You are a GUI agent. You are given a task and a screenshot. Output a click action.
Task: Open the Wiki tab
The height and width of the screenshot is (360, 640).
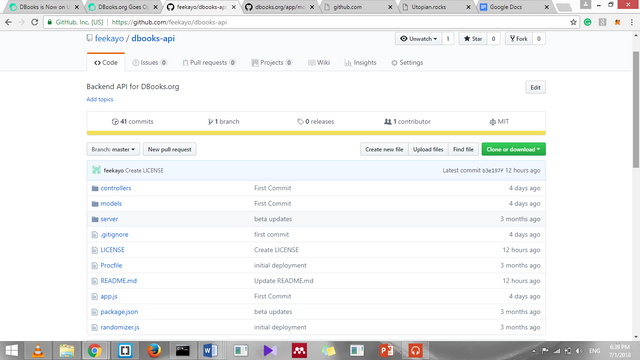tap(319, 62)
